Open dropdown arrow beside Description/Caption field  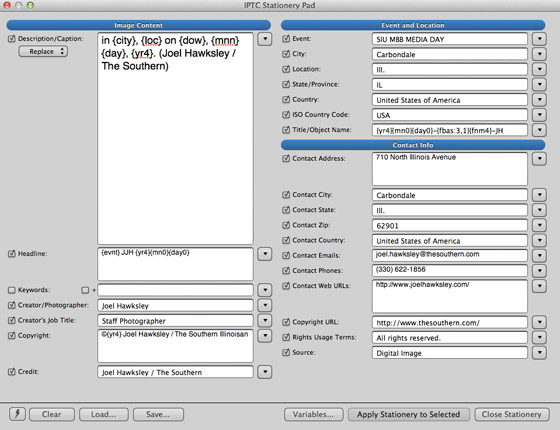pyautogui.click(x=265, y=39)
